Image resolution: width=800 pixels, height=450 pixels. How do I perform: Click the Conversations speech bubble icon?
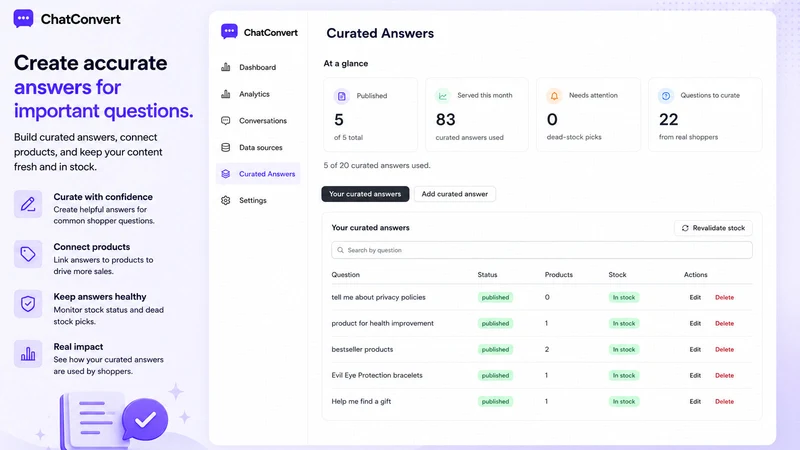click(226, 120)
